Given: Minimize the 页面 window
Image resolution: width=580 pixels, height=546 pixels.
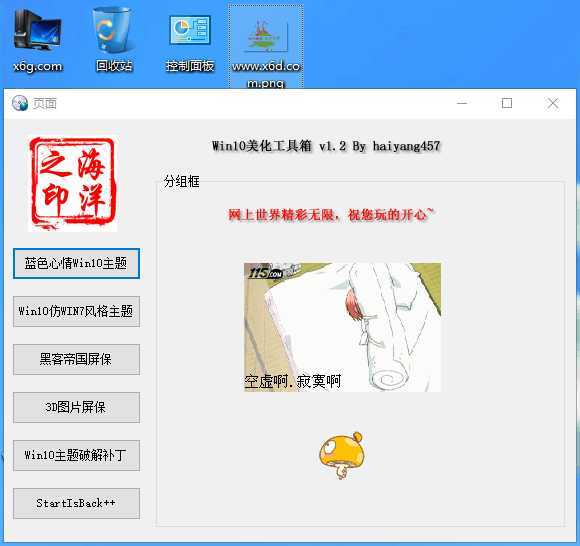Looking at the screenshot, I should [x=462, y=103].
